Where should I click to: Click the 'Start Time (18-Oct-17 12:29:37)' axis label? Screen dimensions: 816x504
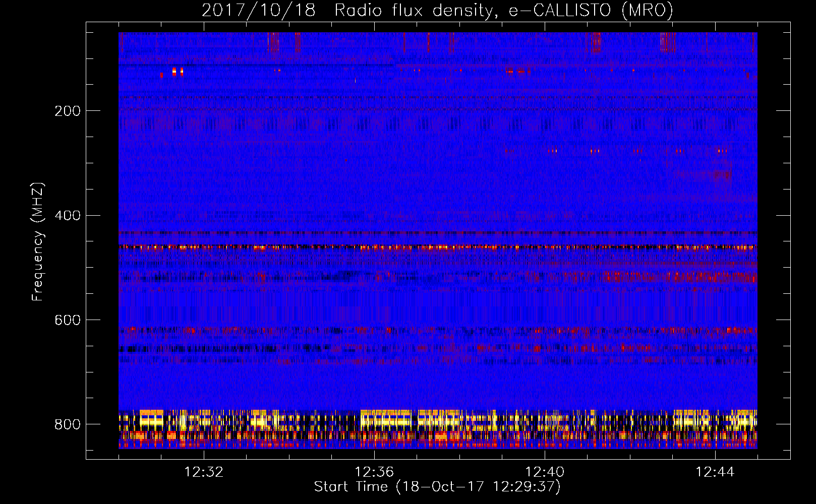click(437, 487)
